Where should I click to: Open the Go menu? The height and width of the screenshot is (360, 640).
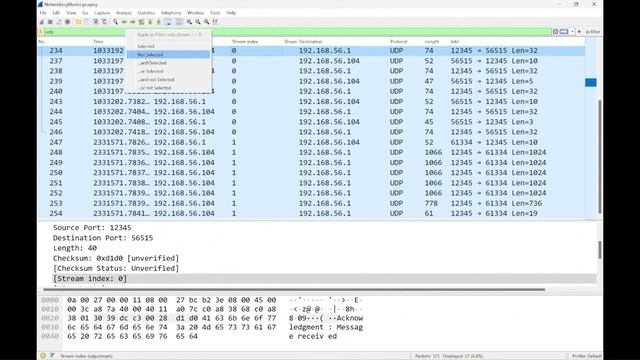coord(85,13)
